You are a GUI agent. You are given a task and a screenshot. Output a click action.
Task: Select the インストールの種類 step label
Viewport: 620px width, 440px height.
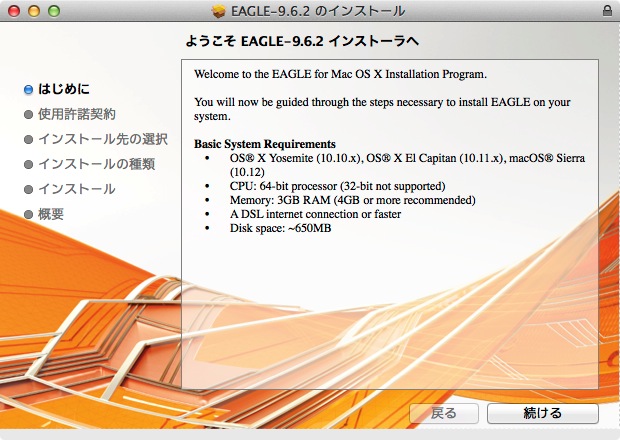96,164
